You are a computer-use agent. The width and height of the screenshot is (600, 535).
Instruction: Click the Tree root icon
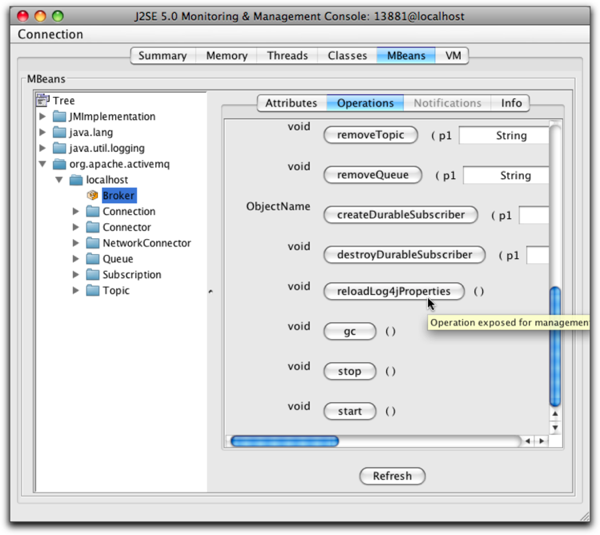coord(43,100)
